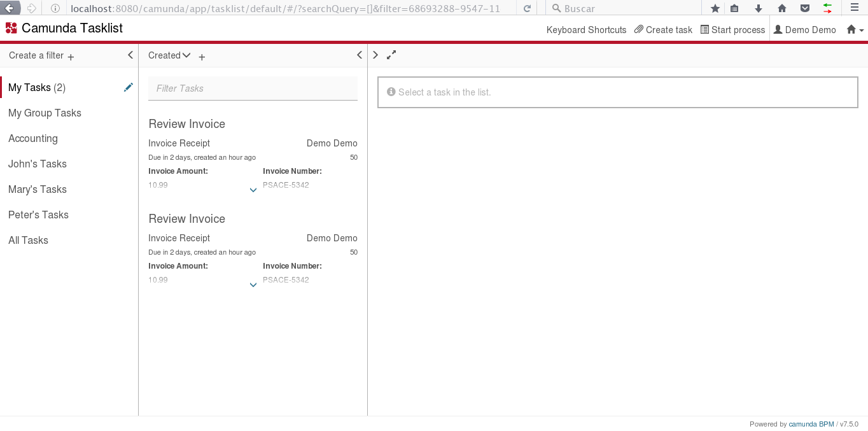The image size is (868, 431).
Task: Collapse the filters panel with the left chevron
Action: click(130, 55)
